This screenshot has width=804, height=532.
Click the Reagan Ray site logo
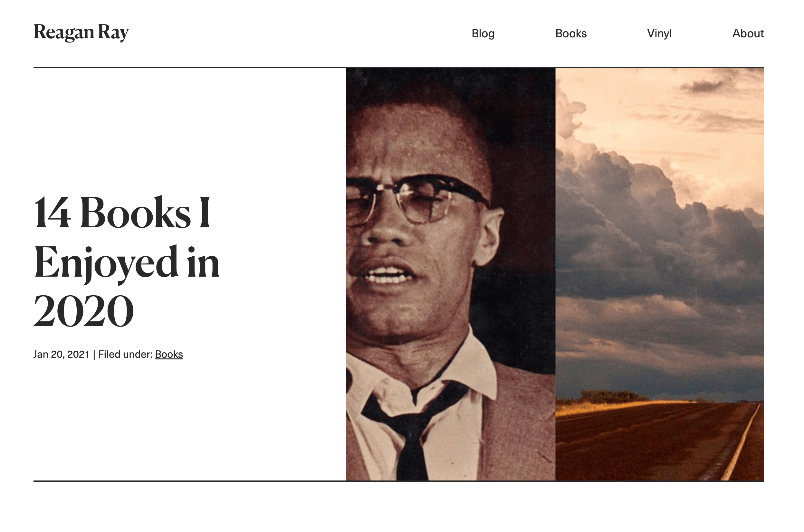(x=81, y=33)
